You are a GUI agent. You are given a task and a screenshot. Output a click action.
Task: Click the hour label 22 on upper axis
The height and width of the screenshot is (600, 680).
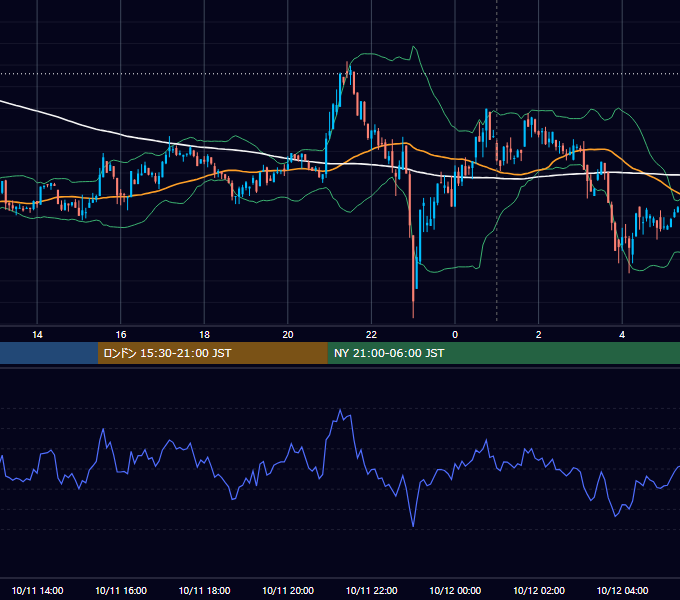371,335
